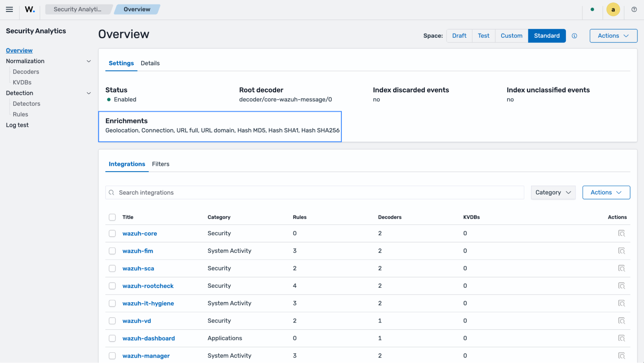Select the Draft space

tap(459, 36)
